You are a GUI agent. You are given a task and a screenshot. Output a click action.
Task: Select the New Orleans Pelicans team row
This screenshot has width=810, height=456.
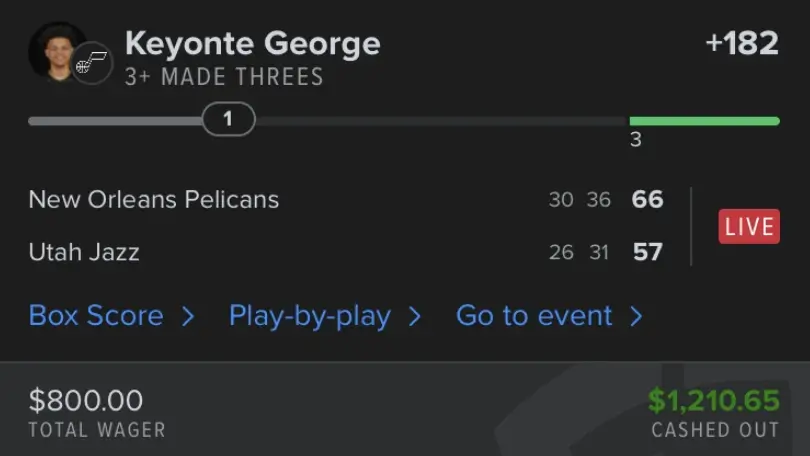pos(154,199)
